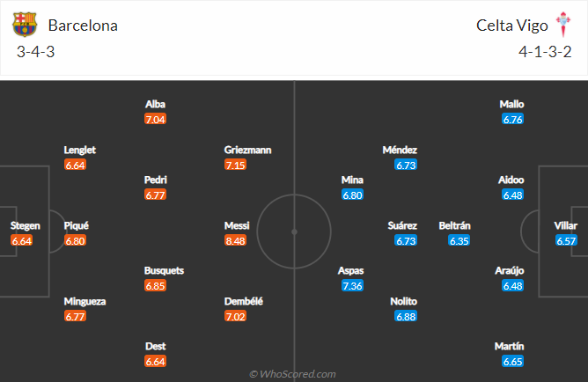588x382 pixels.
Task: Click the Celta Vigo club crest icon
Action: coord(562,25)
